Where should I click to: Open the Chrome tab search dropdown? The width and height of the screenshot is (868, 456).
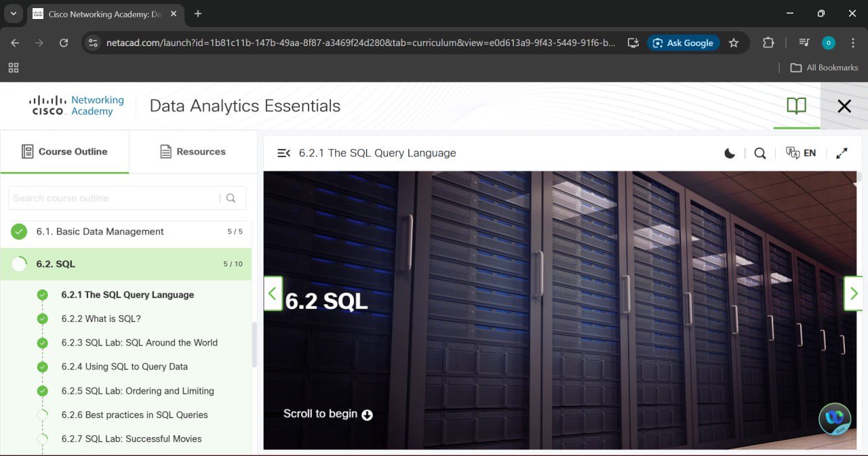[14, 14]
